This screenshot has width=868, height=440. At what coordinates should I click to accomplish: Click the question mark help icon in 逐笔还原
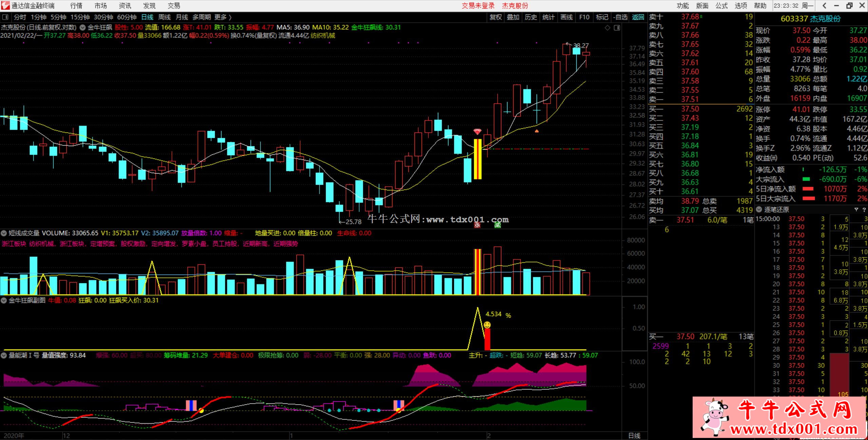tap(864, 209)
